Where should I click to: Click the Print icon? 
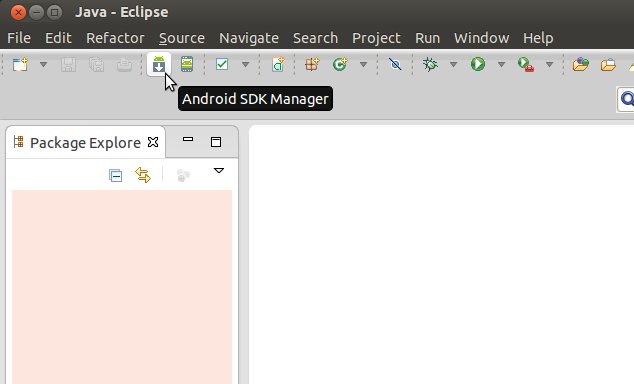(124, 65)
